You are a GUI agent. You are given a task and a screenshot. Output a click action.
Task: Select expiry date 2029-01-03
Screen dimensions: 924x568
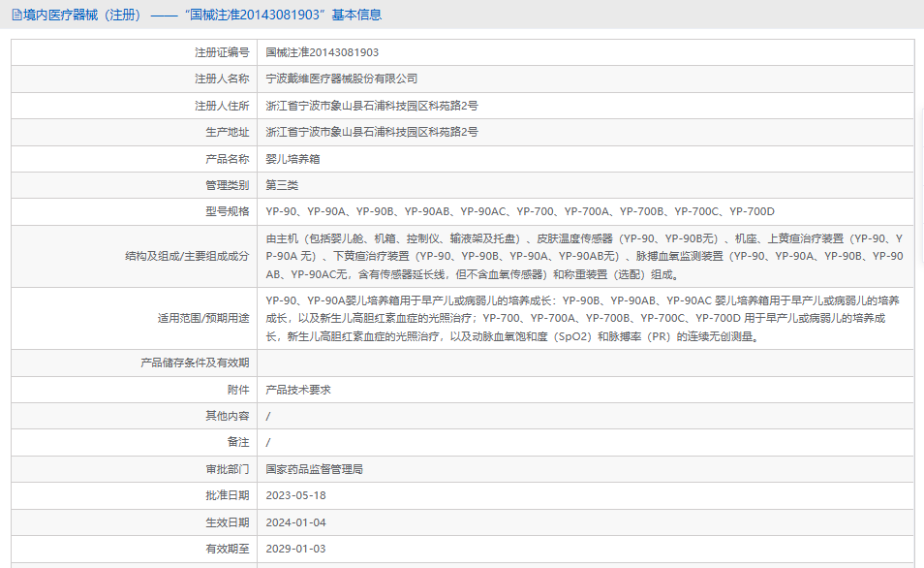click(x=295, y=549)
